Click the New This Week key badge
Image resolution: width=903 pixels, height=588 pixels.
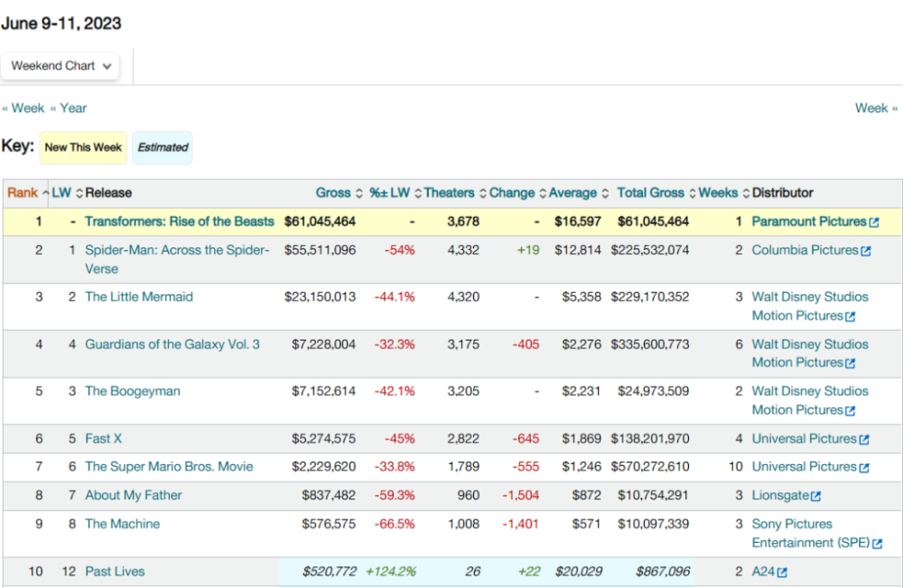pyautogui.click(x=83, y=148)
